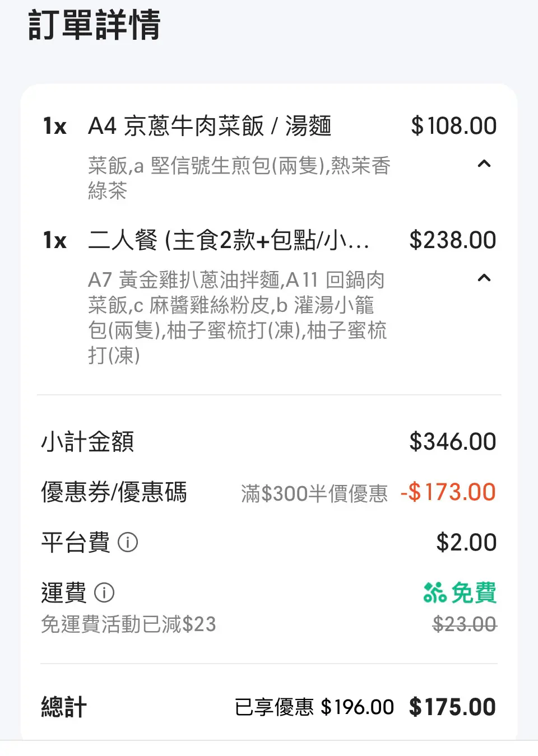Click the info icon beside 平台費
The height and width of the screenshot is (756, 538).
click(x=128, y=543)
